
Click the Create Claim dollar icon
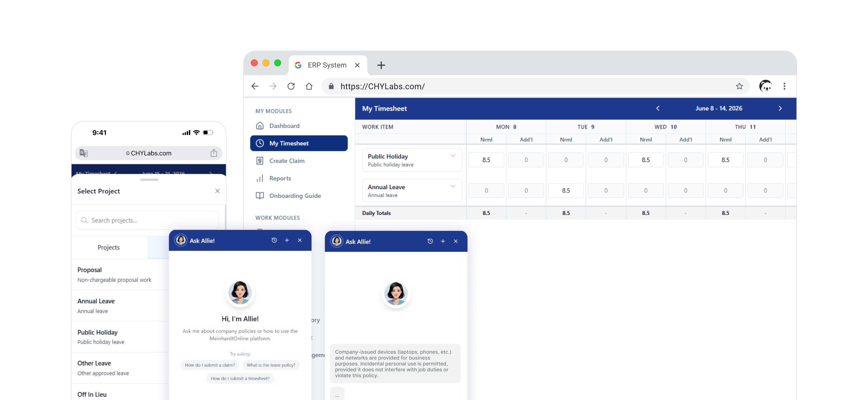pos(260,161)
